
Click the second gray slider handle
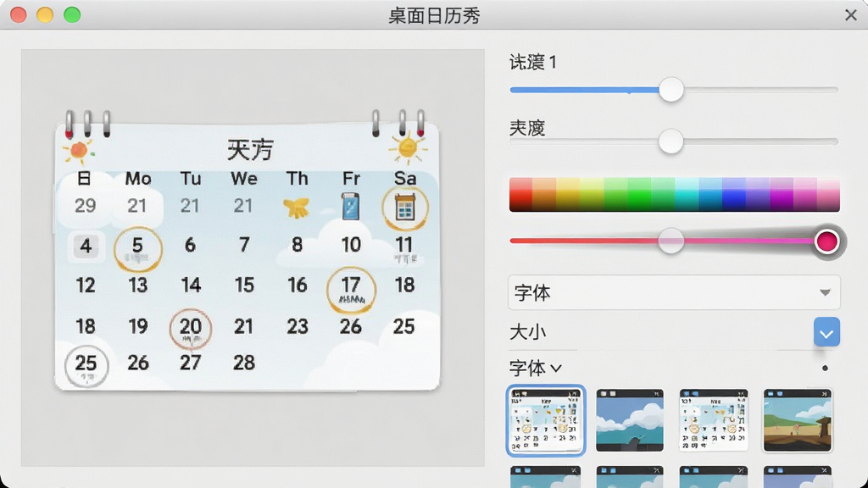click(x=671, y=141)
